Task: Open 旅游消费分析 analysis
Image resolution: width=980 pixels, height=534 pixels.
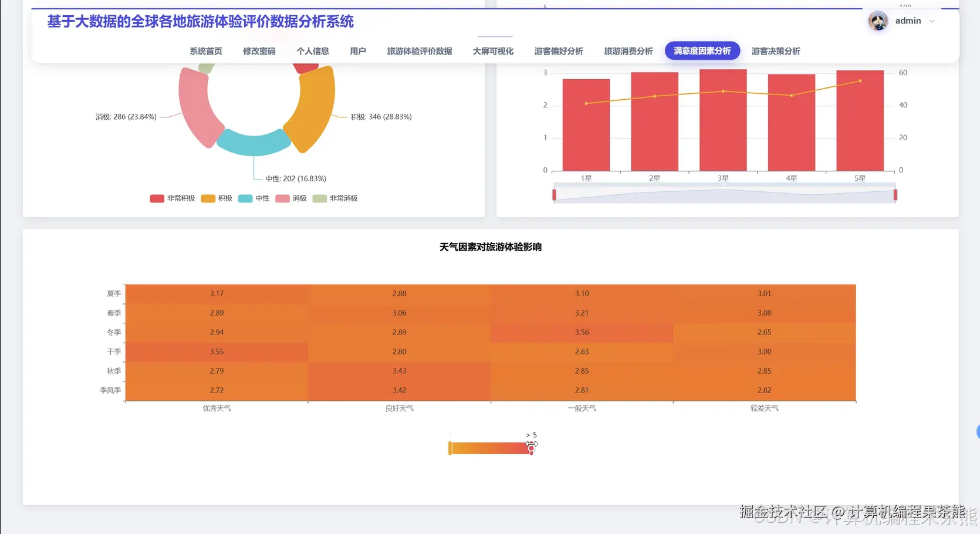Action: pos(628,51)
